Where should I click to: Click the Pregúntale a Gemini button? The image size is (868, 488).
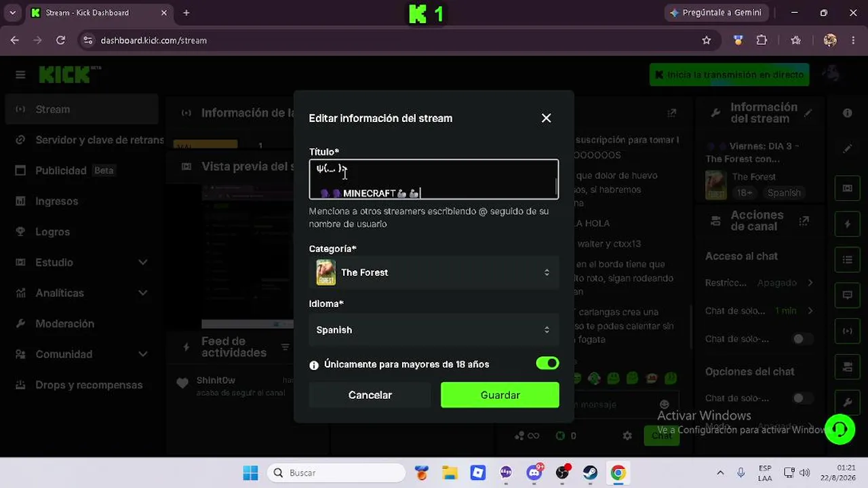click(x=716, y=13)
